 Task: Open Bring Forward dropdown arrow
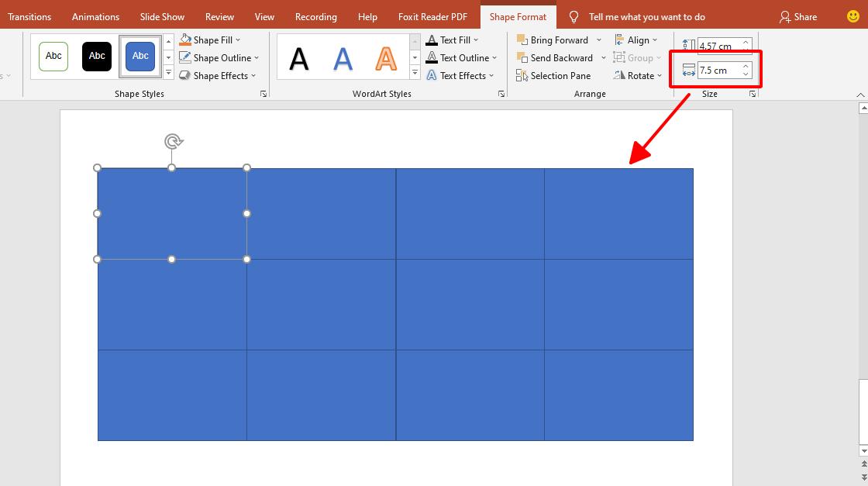(599, 40)
